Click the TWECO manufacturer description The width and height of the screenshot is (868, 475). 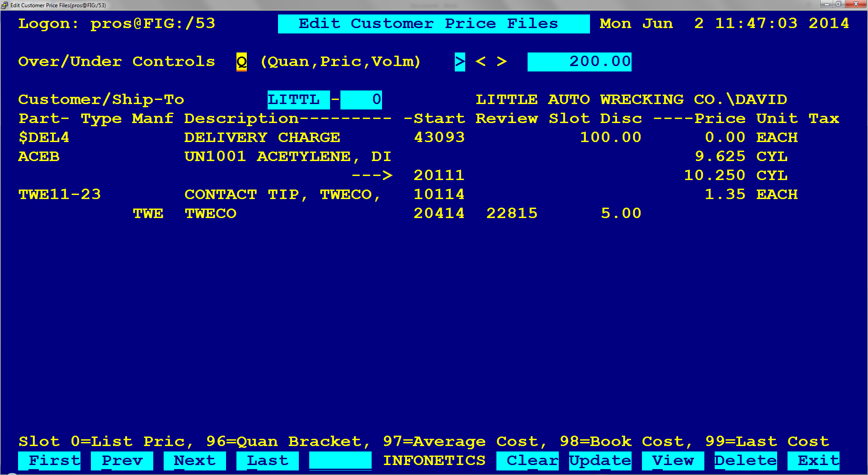211,214
